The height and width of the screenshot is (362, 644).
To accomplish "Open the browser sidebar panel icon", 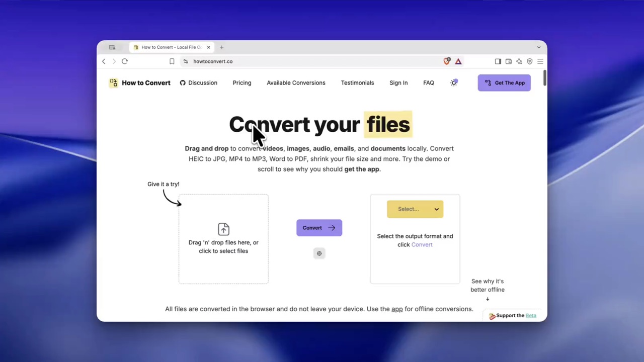I will click(x=498, y=61).
